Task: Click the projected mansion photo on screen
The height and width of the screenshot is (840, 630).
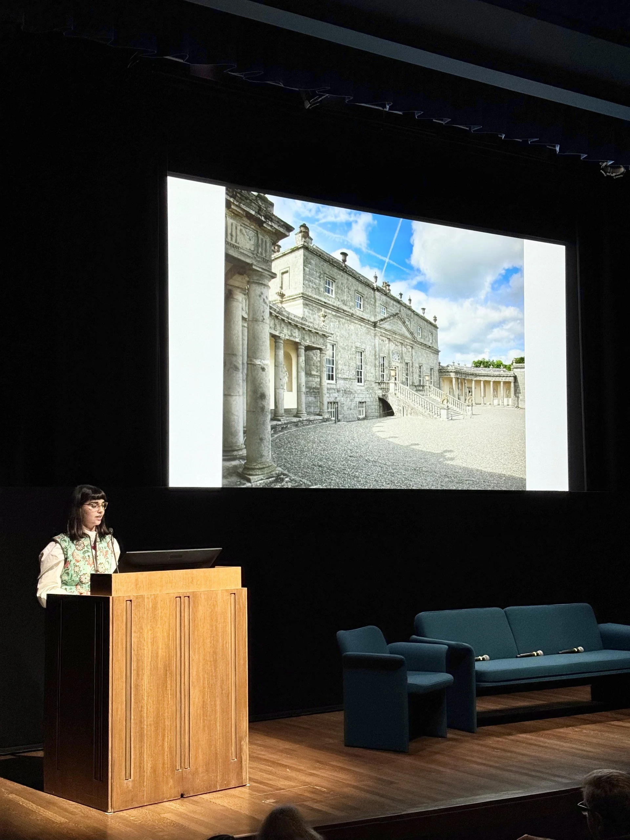Action: (x=374, y=338)
